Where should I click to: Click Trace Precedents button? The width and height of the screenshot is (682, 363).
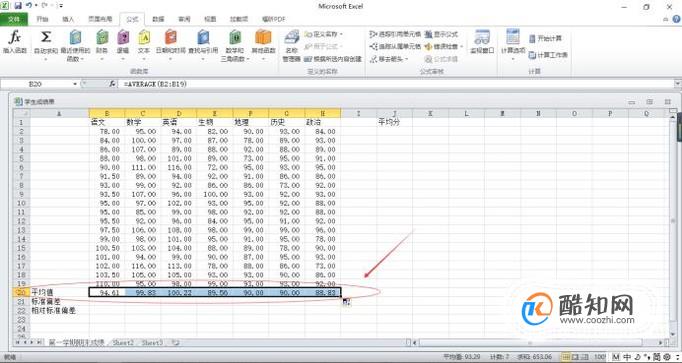(x=395, y=34)
